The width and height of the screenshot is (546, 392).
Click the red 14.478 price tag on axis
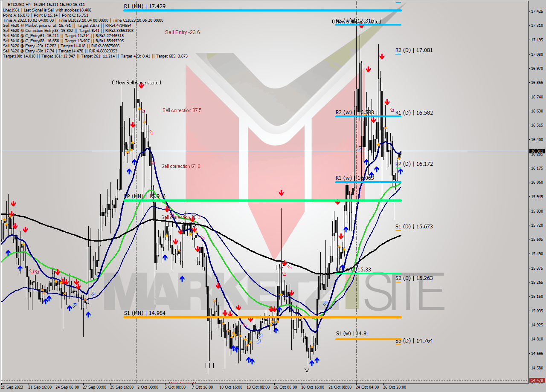537,380
